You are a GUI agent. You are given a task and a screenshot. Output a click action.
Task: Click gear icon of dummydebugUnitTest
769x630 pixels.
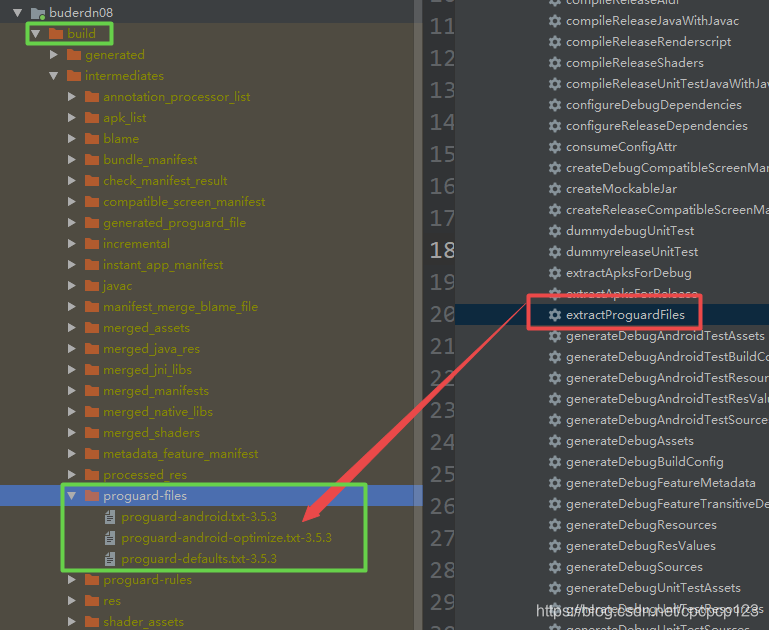click(555, 231)
